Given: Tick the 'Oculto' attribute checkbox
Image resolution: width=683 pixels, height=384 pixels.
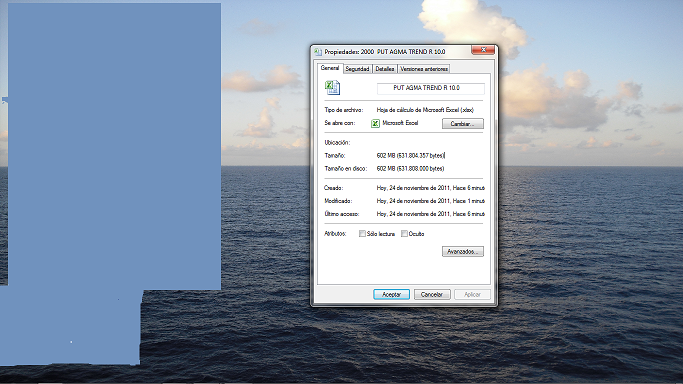Looking at the screenshot, I should [404, 234].
